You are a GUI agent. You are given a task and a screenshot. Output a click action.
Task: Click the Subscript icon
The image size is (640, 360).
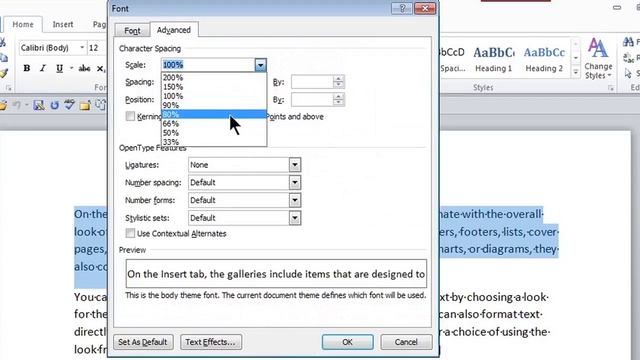(x=101, y=69)
